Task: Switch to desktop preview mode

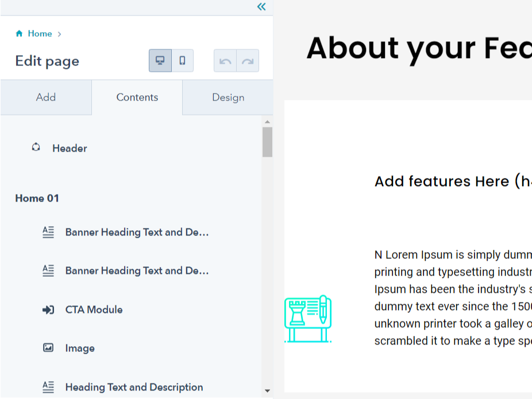Action: (x=160, y=61)
